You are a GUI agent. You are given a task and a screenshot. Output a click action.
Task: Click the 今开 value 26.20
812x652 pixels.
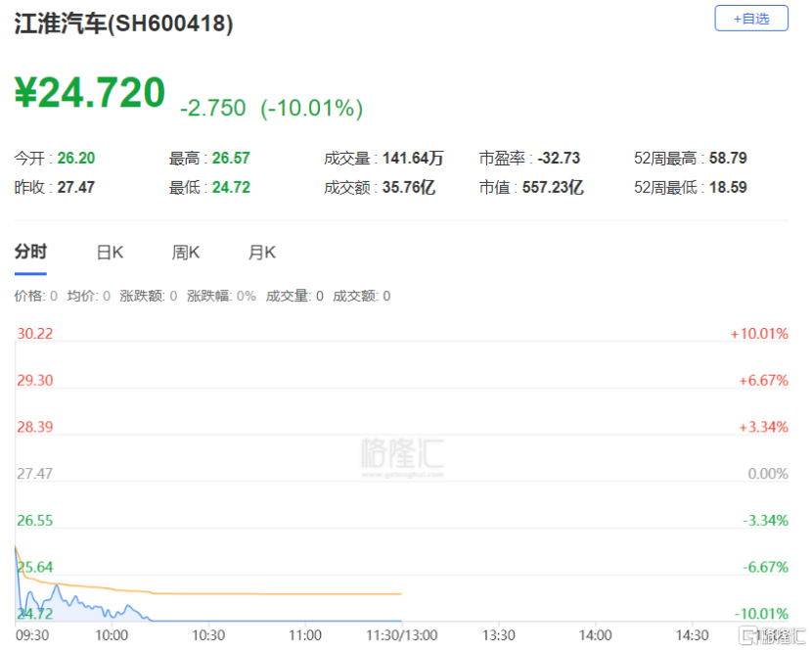point(76,158)
